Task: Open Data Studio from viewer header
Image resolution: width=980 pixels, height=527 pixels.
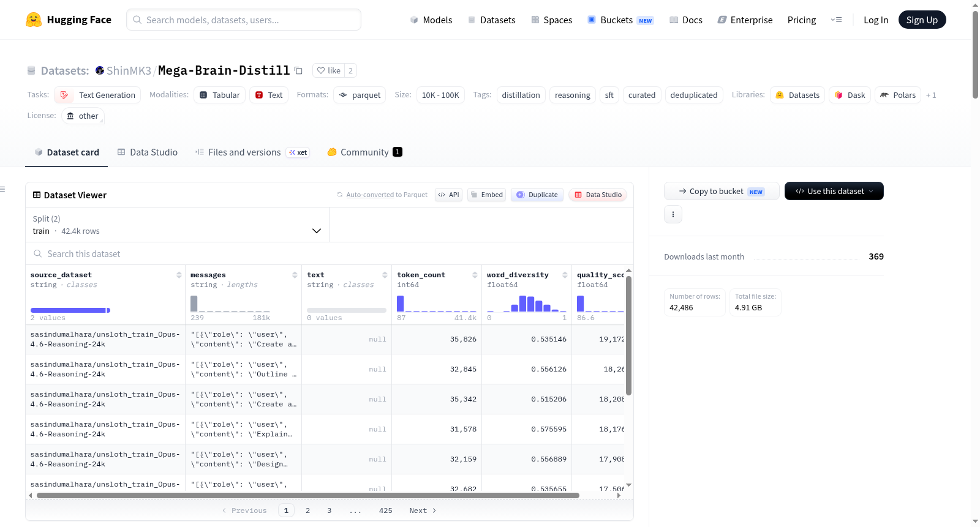Action: coord(598,195)
